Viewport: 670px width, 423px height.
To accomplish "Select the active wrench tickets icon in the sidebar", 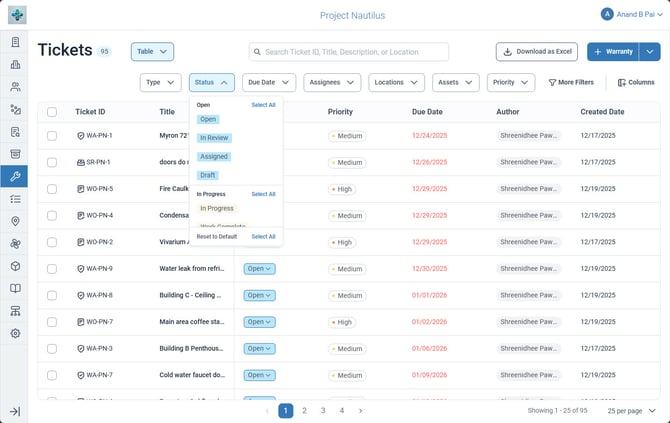I will pos(14,176).
